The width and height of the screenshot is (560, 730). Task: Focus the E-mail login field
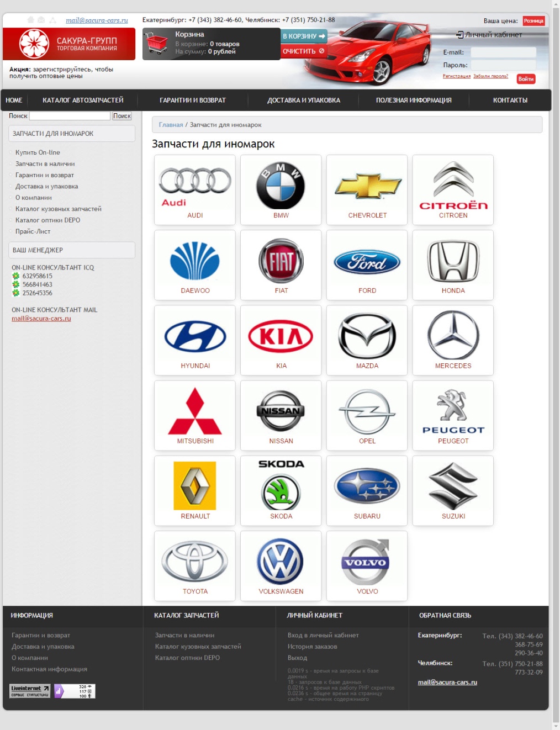tap(503, 52)
